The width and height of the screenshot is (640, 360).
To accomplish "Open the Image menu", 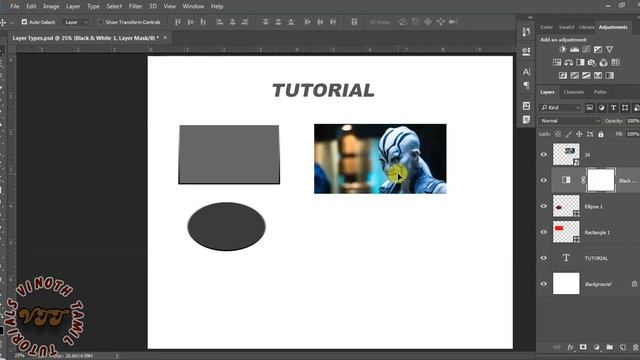I will 51,6.
